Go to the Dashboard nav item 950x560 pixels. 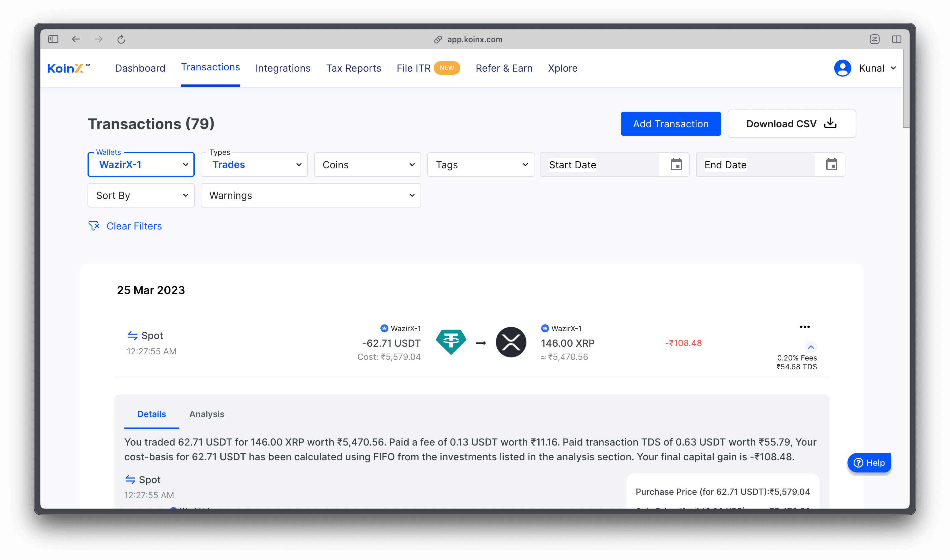click(140, 68)
